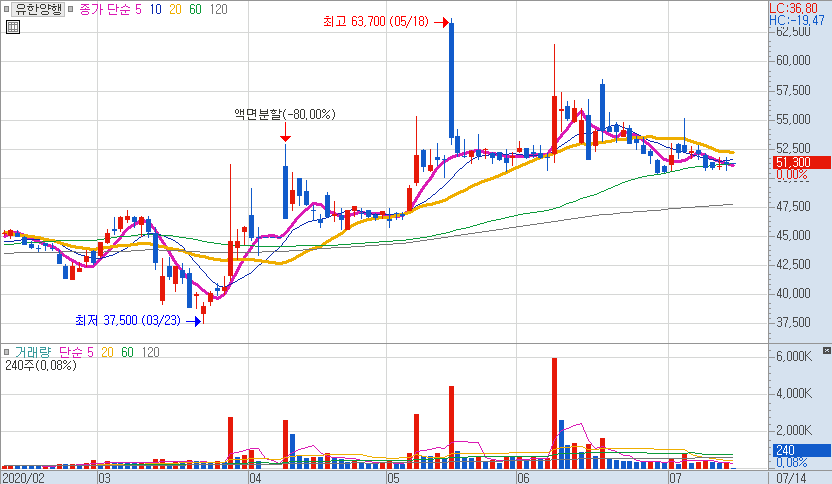The image size is (832, 484).
Task: Click the 단순 label in volume panel
Action: (x=70, y=352)
